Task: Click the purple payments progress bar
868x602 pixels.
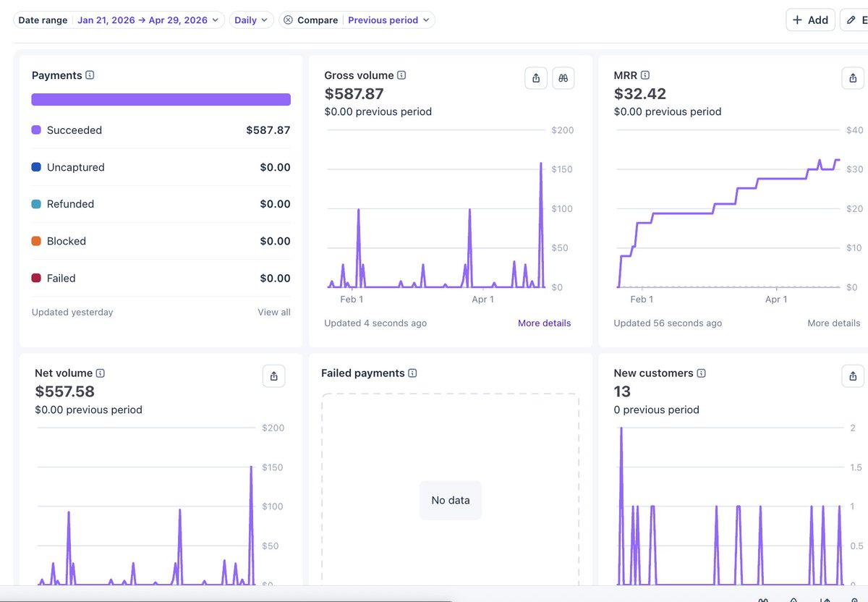Action: click(x=161, y=100)
